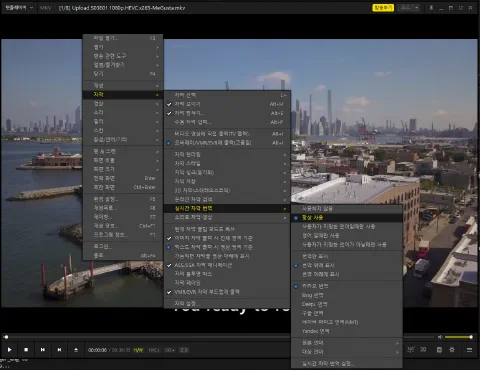Mute audio via the speaker icon

(440, 337)
